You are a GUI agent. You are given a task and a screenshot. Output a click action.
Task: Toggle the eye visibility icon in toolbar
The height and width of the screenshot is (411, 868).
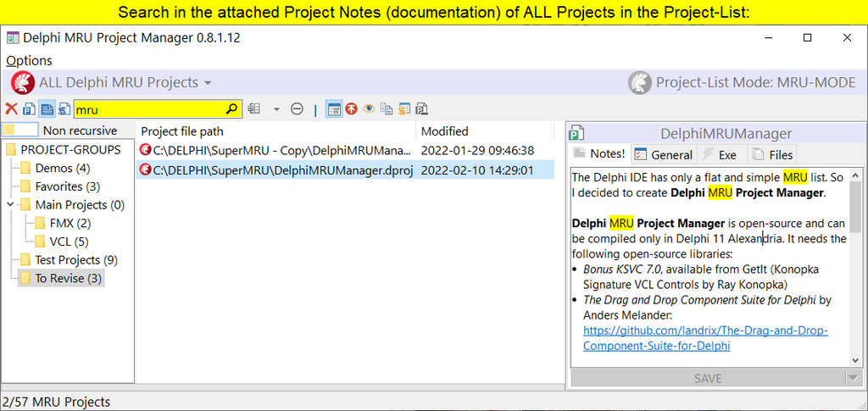point(369,109)
